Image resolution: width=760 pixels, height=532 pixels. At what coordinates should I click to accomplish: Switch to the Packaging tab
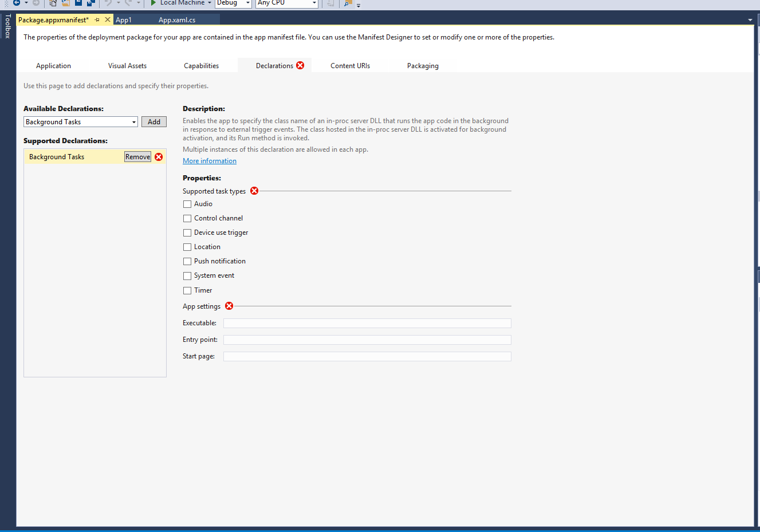(423, 66)
